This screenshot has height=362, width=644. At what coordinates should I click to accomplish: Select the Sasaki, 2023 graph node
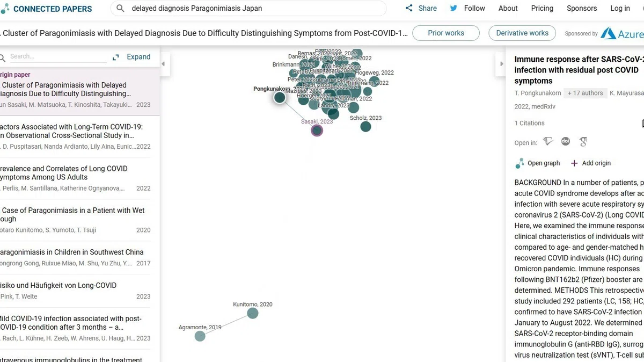[x=317, y=131]
